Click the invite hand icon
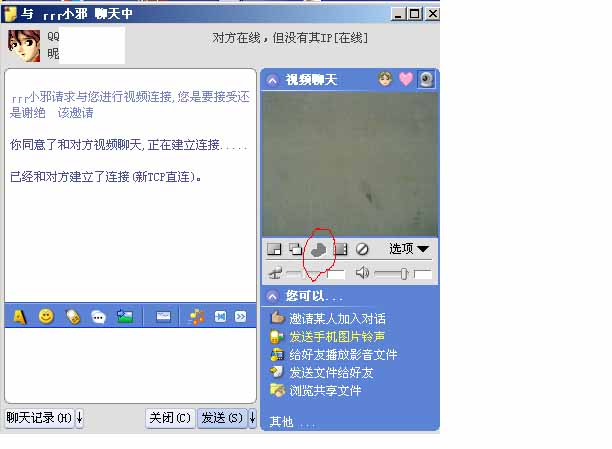The width and height of the screenshot is (612, 449). pyautogui.click(x=278, y=317)
